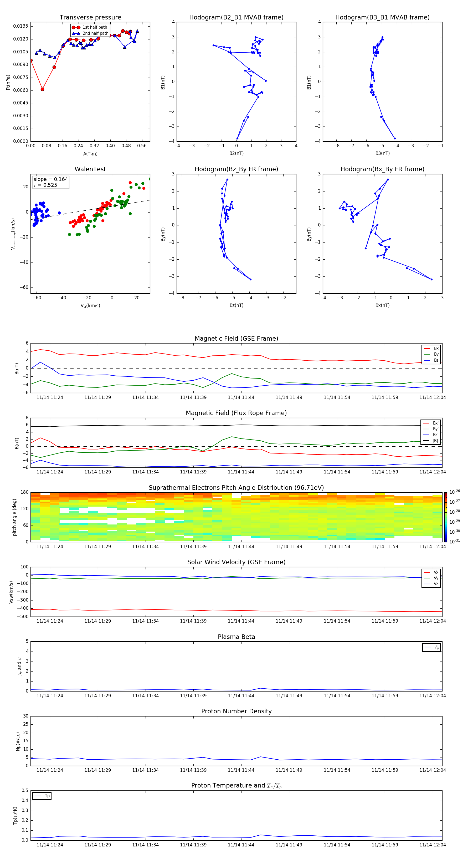Screen dimensions: 473x868
Task: Click the "Proton Number Density" plot title
Action: (x=236, y=711)
